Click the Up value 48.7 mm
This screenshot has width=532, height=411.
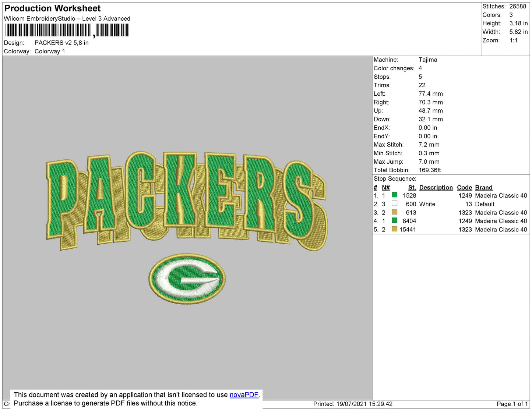tap(431, 110)
